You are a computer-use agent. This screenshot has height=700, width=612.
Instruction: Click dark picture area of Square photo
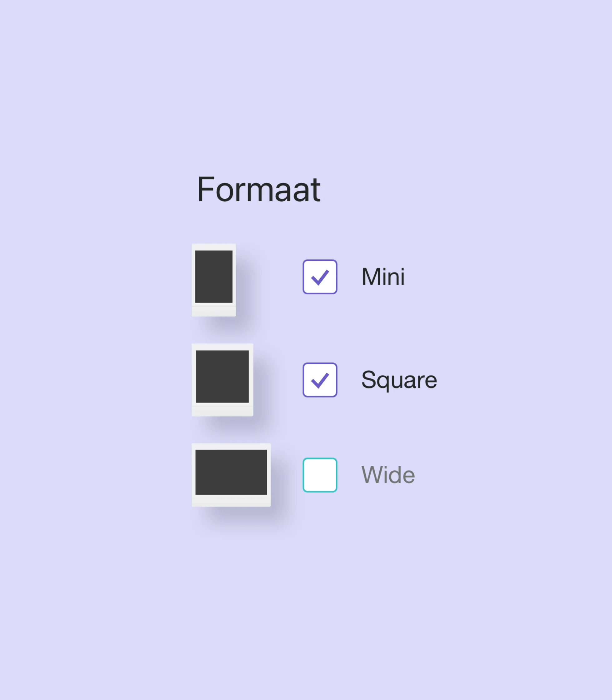click(x=222, y=376)
